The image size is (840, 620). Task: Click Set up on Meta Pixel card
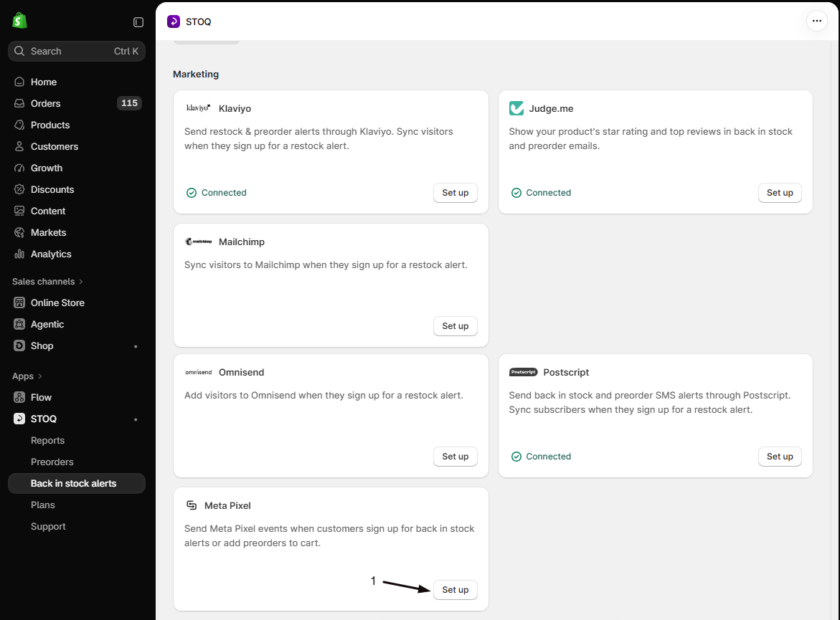point(455,589)
